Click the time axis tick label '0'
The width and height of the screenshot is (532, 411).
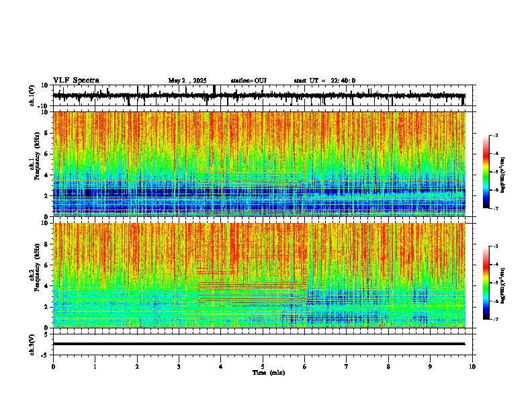pos(53,367)
